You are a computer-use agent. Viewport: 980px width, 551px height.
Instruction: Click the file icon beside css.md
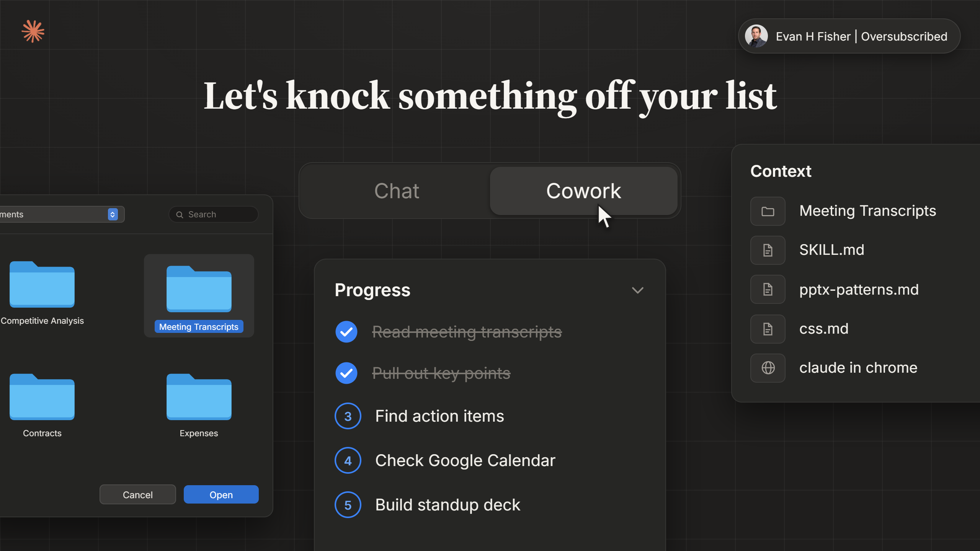[768, 329]
